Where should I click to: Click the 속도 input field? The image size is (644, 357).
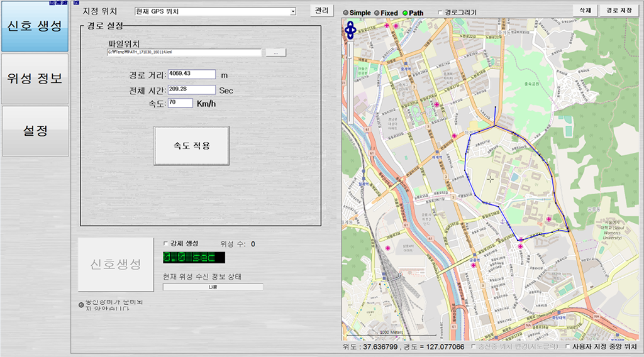(180, 103)
